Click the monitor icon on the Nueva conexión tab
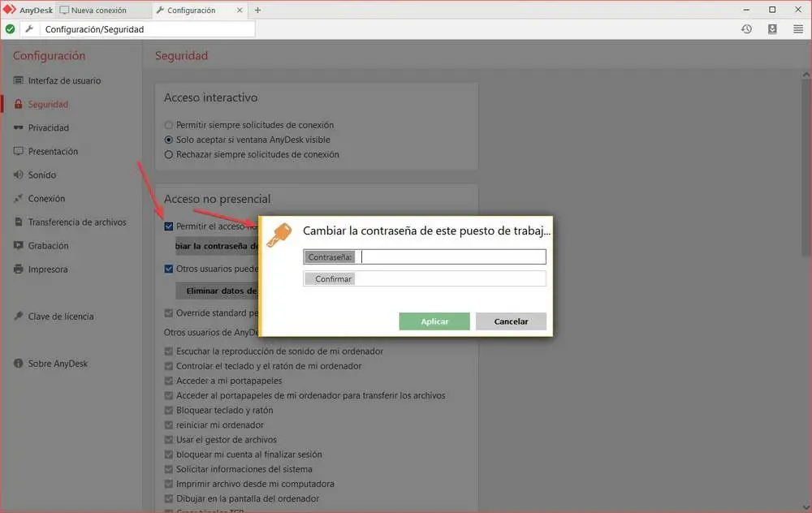The height and width of the screenshot is (513, 812). tap(64, 10)
